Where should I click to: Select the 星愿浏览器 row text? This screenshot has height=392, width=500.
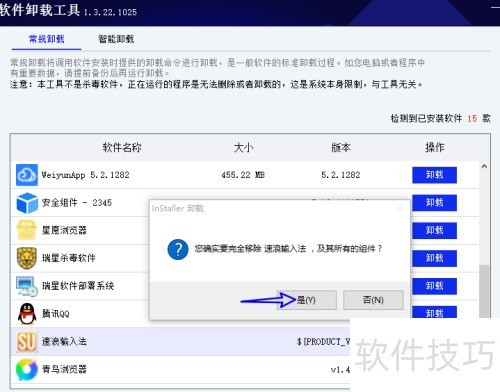pos(64,230)
